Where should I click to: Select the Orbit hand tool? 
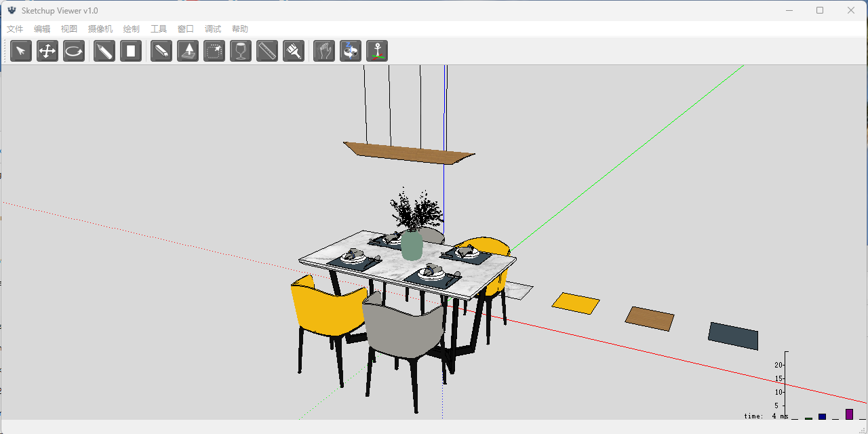coord(323,51)
